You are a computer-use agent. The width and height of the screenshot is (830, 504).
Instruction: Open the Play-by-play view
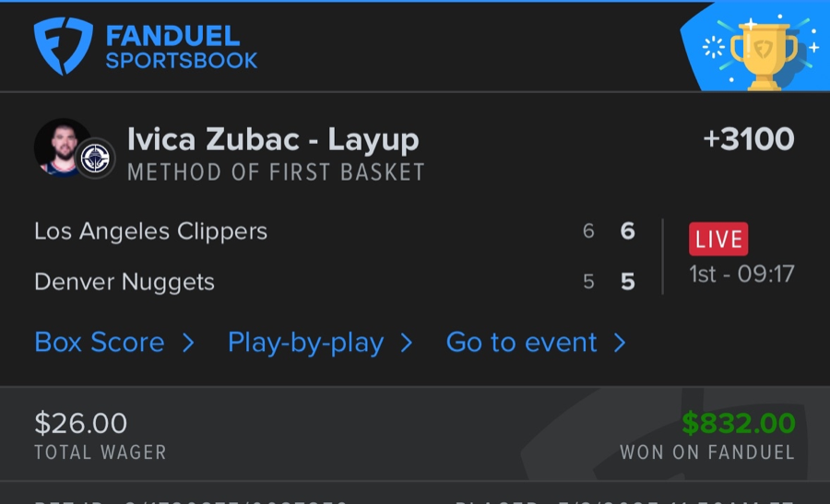tap(305, 343)
